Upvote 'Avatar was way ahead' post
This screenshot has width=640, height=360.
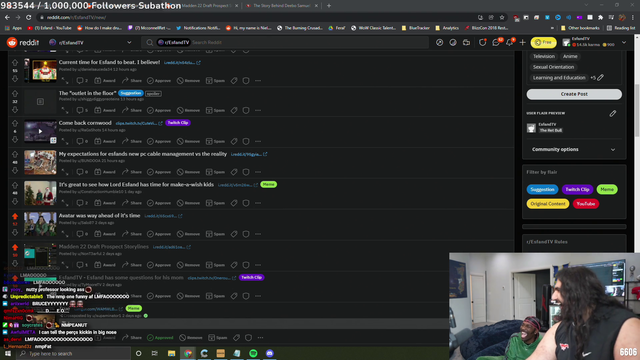[x=15, y=216]
